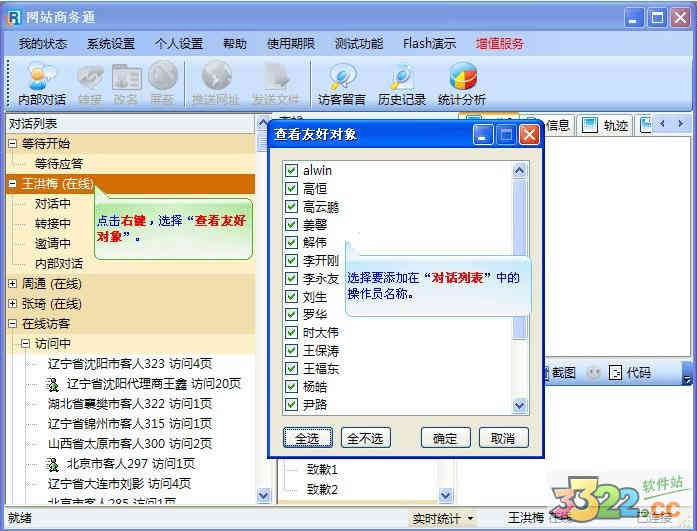Image resolution: width=697 pixels, height=531 pixels.
Task: Expand the 周通 (在线) tree node
Action: (12, 284)
